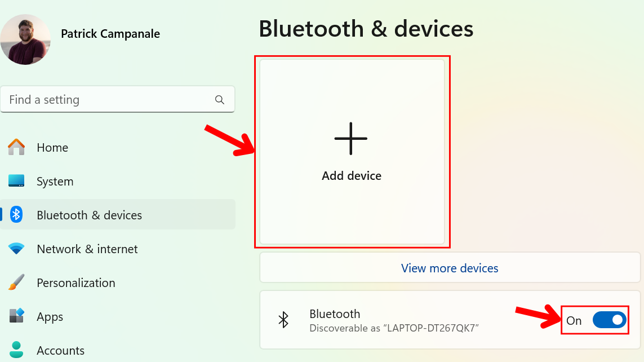Click the plus sign in Add device tile
The image size is (644, 362).
[351, 138]
